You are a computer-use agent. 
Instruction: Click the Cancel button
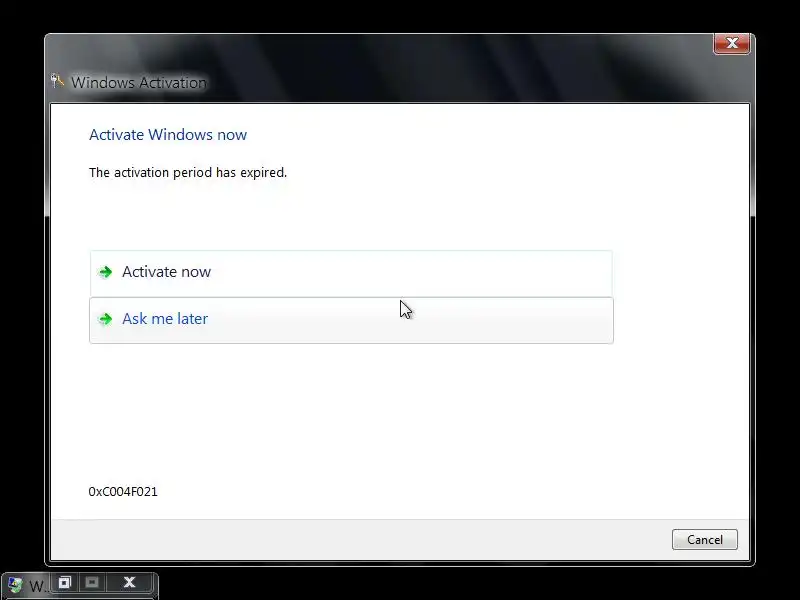pos(705,539)
